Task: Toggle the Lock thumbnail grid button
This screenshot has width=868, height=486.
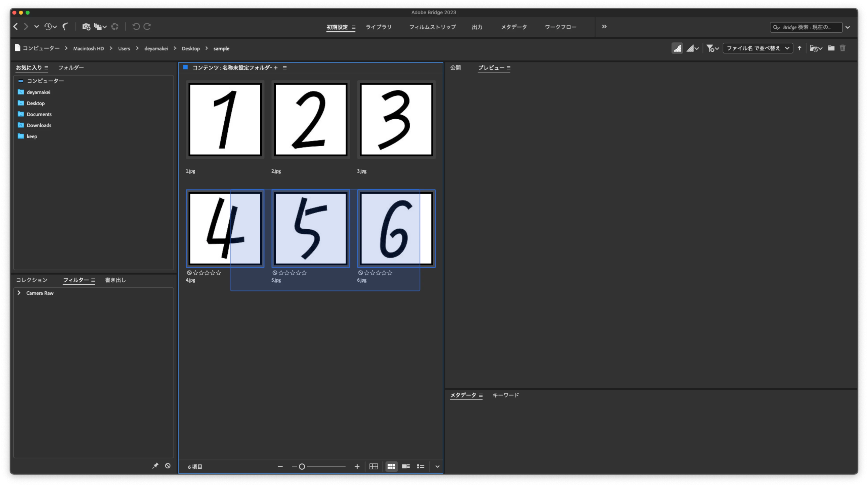Action: [373, 466]
